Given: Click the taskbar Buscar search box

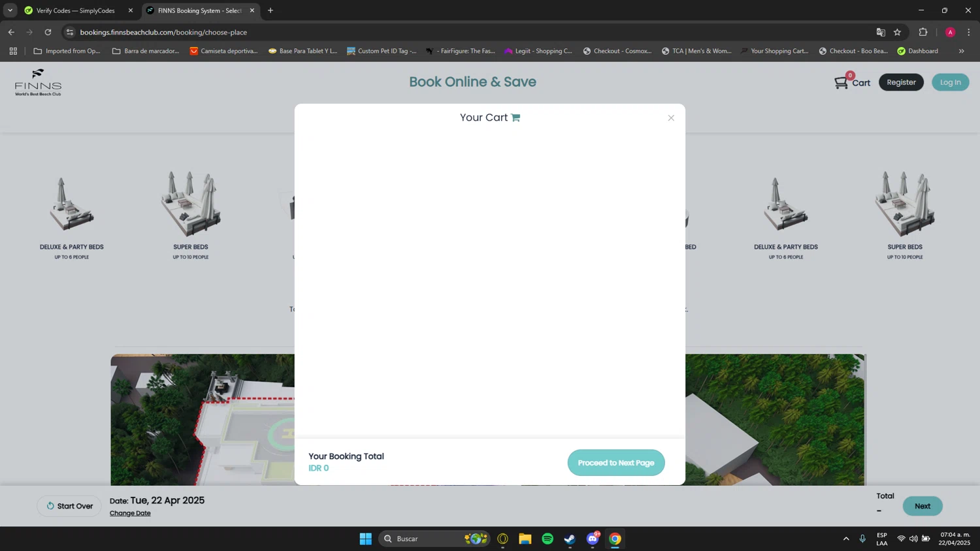Looking at the screenshot, I should coord(434,539).
